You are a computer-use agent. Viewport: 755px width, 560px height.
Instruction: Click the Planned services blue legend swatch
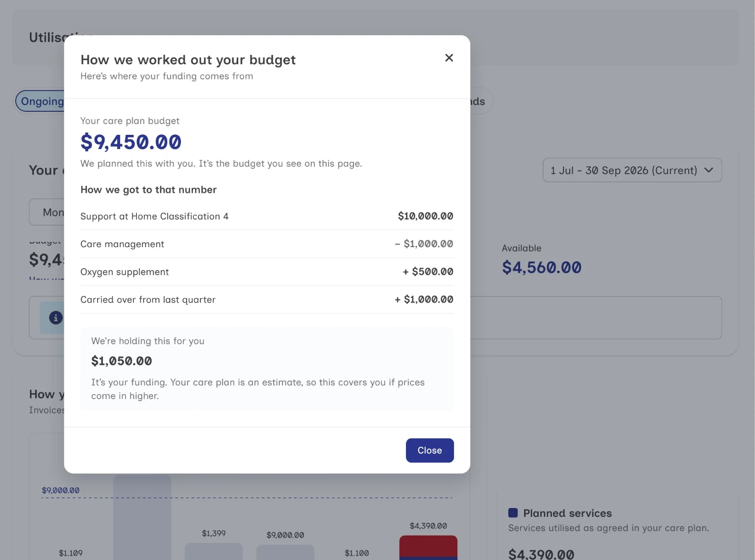pos(513,513)
